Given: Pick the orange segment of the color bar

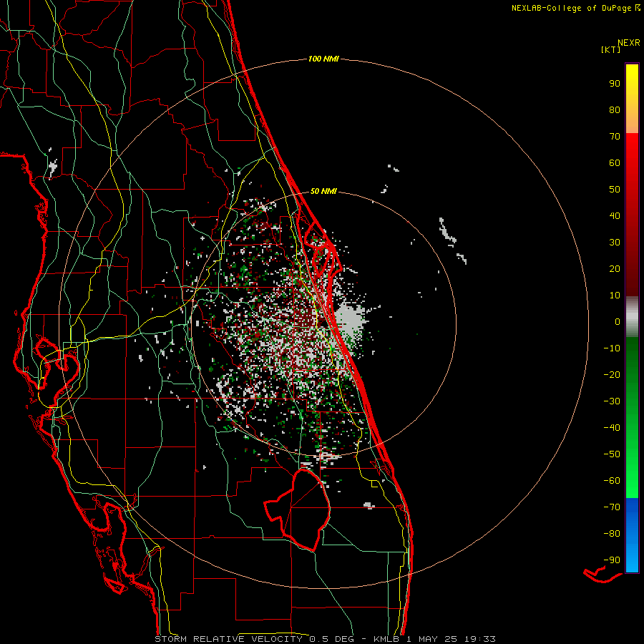Looking at the screenshot, I should point(632,120).
